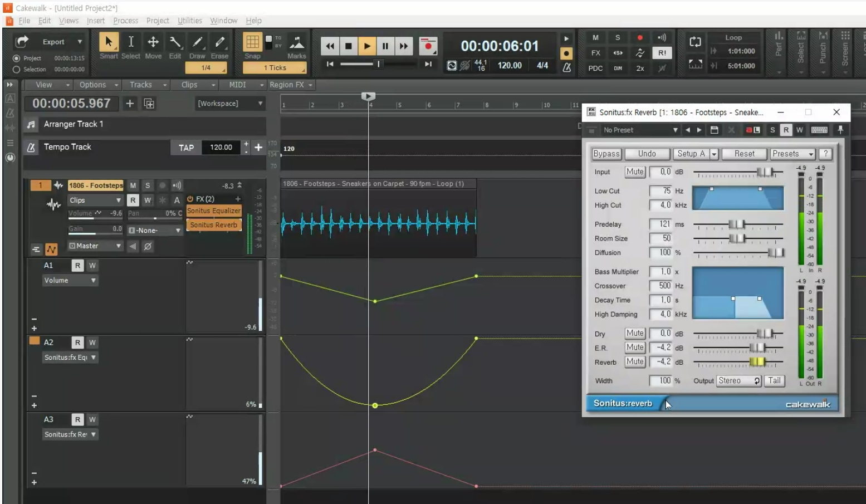Open A3 Sonitus:fx Reverb parameter dropdown

click(70, 434)
